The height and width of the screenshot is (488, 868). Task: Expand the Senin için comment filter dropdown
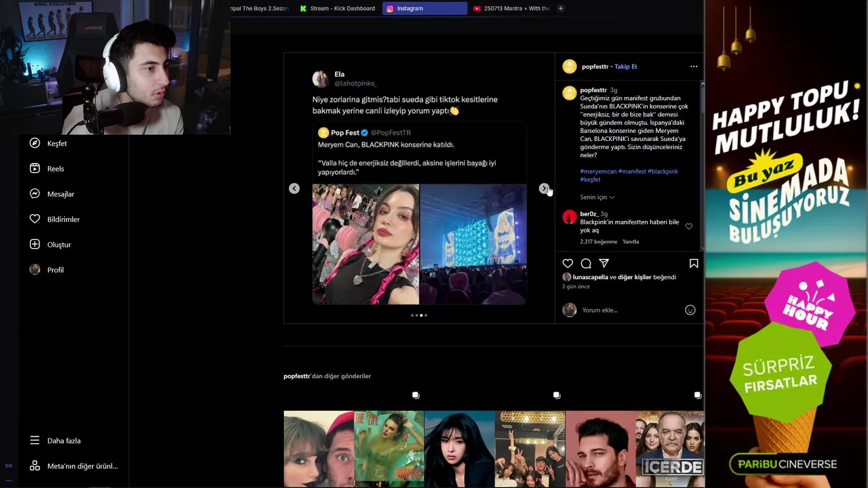pyautogui.click(x=597, y=197)
